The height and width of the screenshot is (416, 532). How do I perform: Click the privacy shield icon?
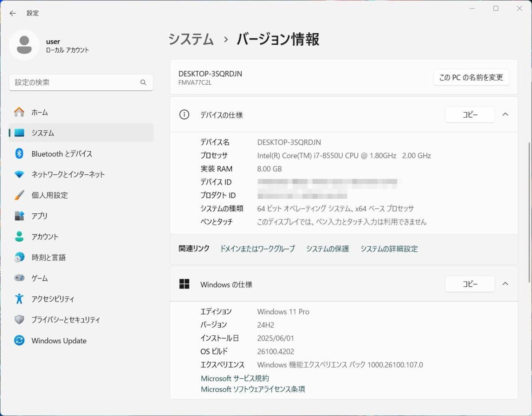click(x=19, y=320)
